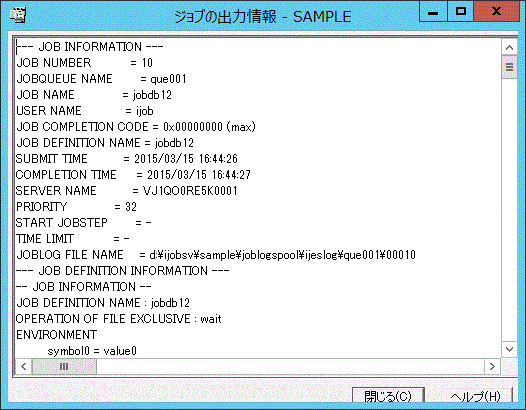Click the horizontal scrollbar left arrow
526x410 pixels.
point(23,366)
